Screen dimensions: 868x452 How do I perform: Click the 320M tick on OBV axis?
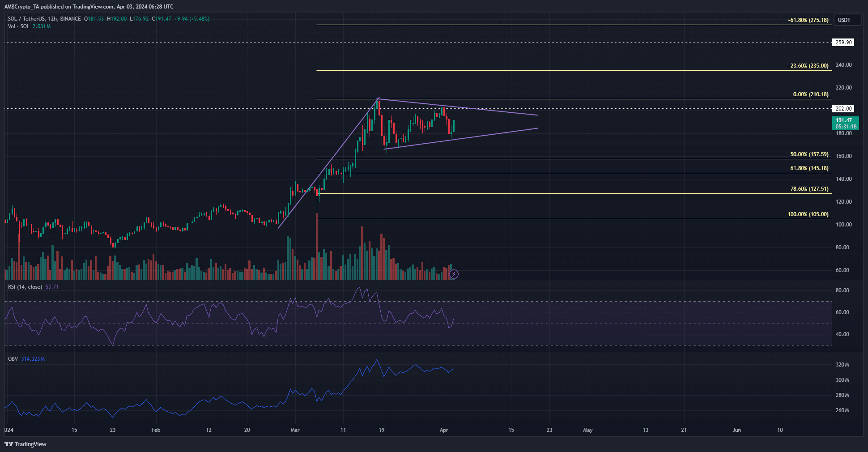pyautogui.click(x=842, y=365)
